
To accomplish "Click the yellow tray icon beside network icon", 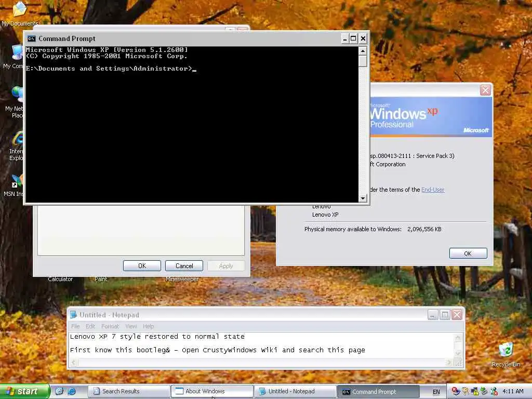I will (465, 391).
